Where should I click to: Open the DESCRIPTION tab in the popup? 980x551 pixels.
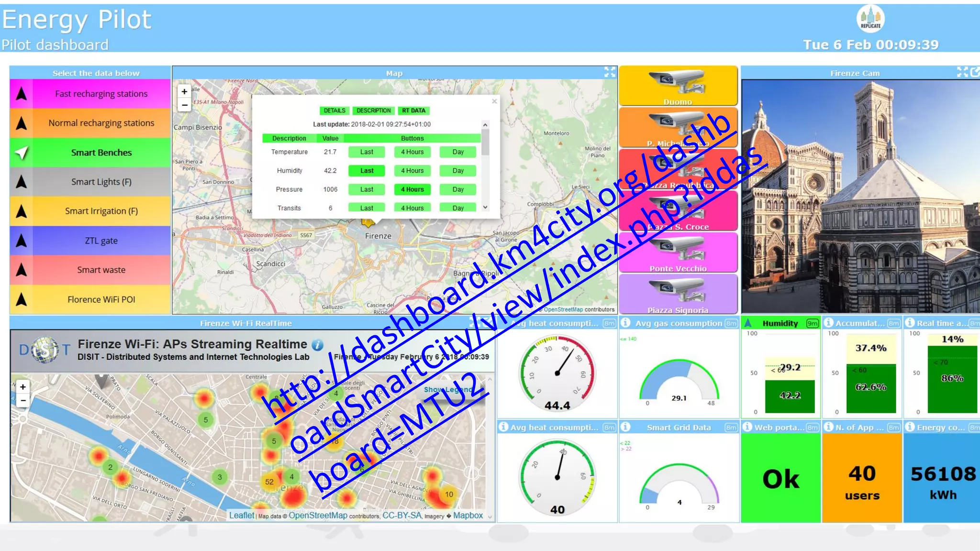click(373, 110)
